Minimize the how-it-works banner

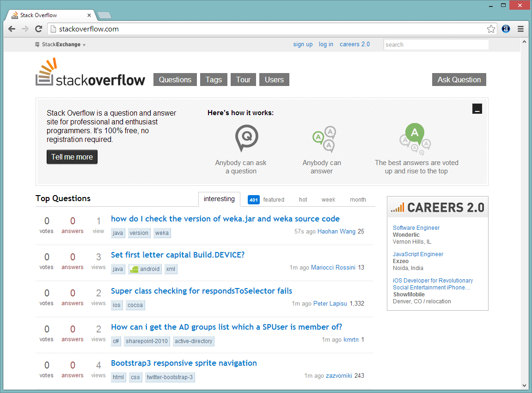(x=477, y=109)
